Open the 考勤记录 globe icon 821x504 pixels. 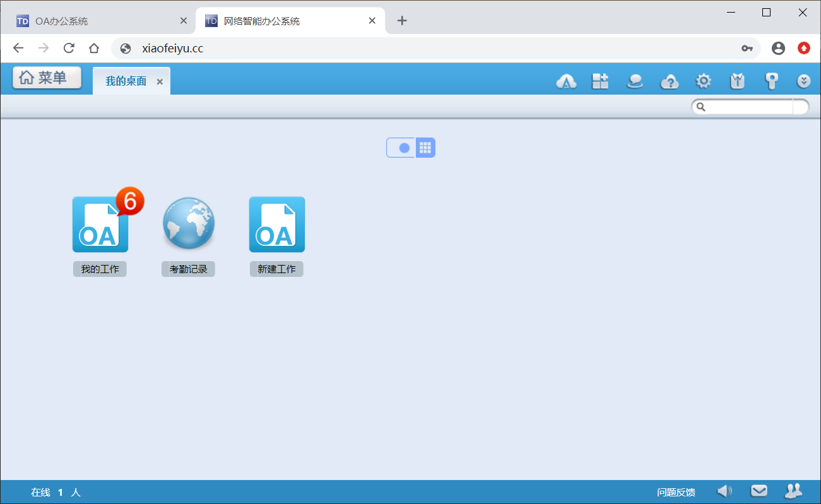pos(188,225)
